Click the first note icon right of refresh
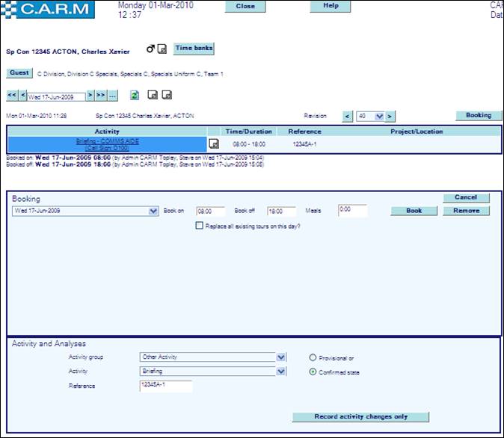This screenshot has height=438, width=504. coord(153,96)
